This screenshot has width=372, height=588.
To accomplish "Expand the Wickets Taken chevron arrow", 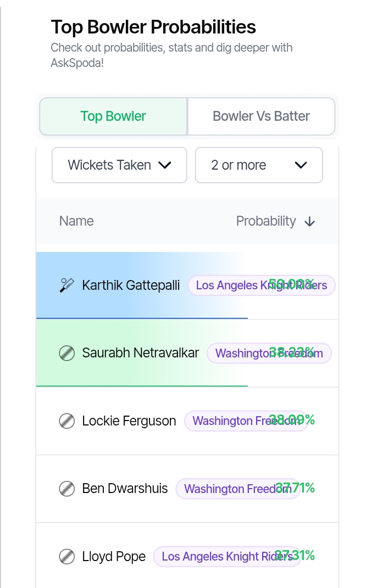I will tap(165, 165).
